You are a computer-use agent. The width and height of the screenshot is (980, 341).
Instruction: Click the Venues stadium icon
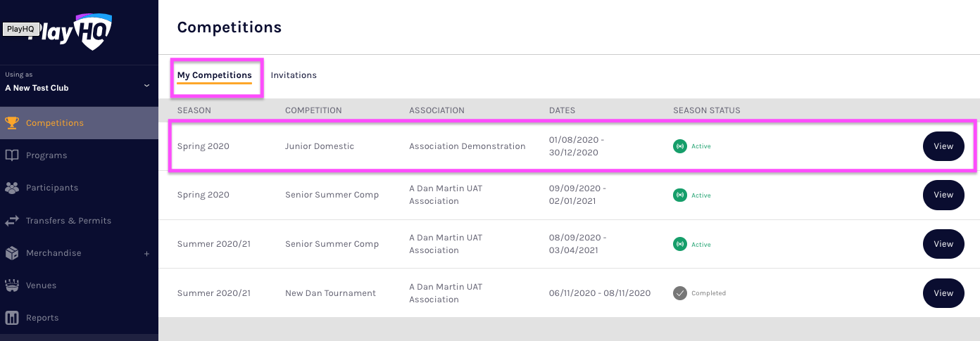(12, 285)
